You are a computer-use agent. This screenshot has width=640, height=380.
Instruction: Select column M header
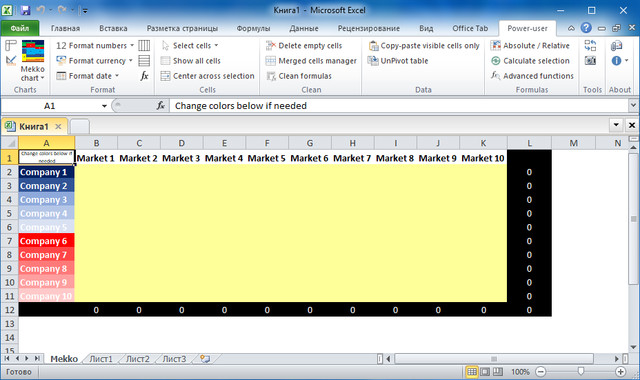[x=573, y=143]
